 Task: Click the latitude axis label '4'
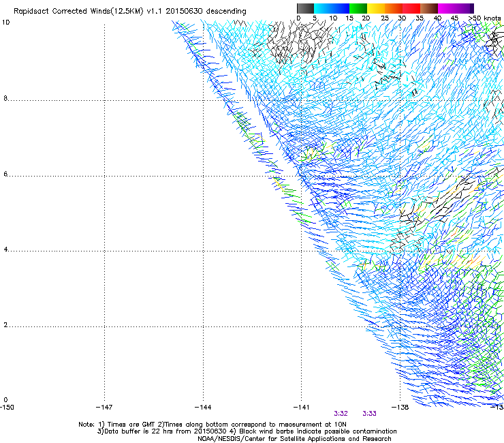click(x=5, y=249)
